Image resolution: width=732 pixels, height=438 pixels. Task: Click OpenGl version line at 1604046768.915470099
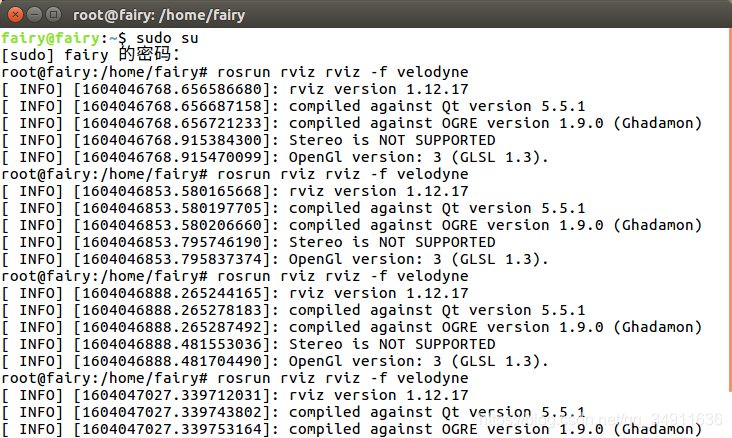[x=275, y=157]
